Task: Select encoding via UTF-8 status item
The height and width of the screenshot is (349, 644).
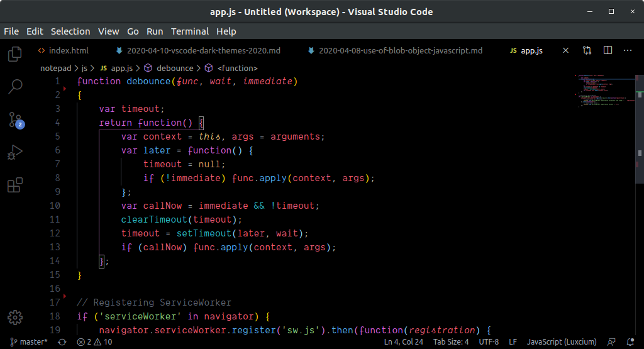Action: pos(489,341)
